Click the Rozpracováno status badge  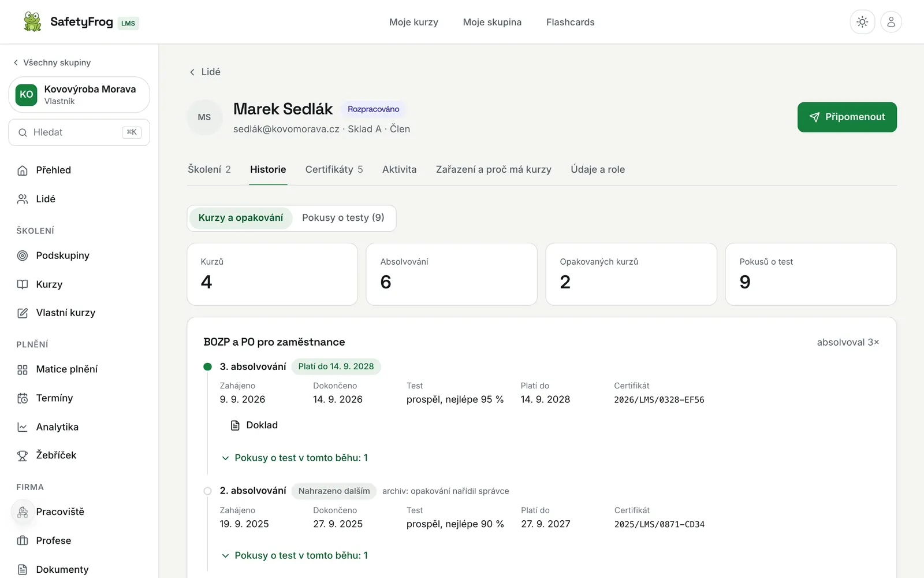[373, 109]
